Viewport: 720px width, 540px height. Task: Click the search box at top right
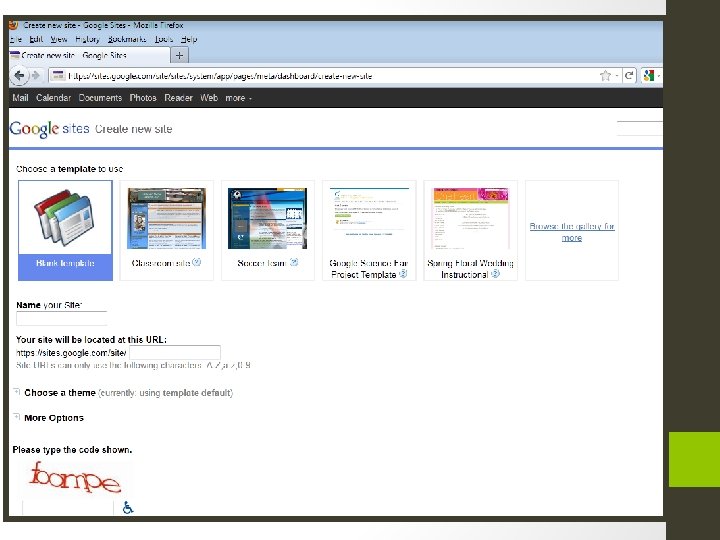[640, 128]
